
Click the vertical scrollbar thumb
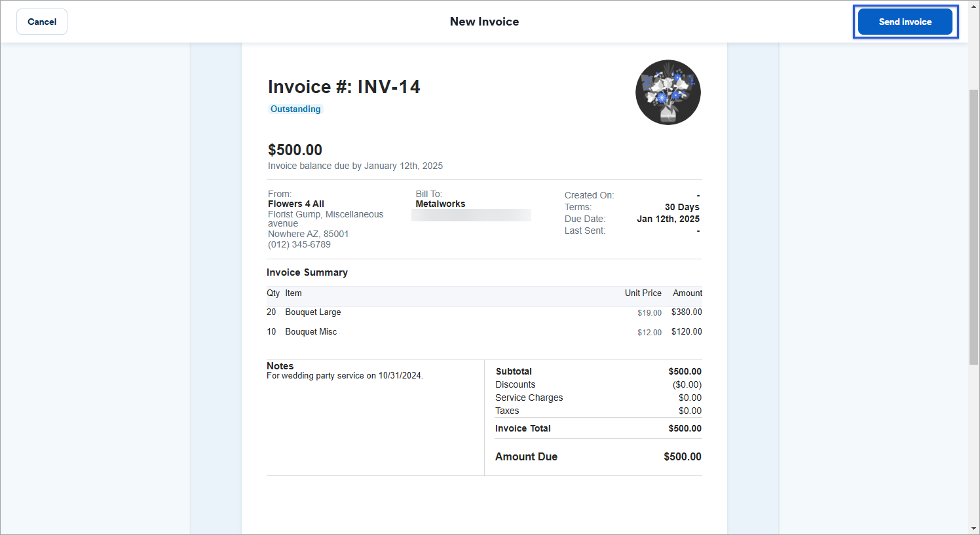pyautogui.click(x=973, y=226)
